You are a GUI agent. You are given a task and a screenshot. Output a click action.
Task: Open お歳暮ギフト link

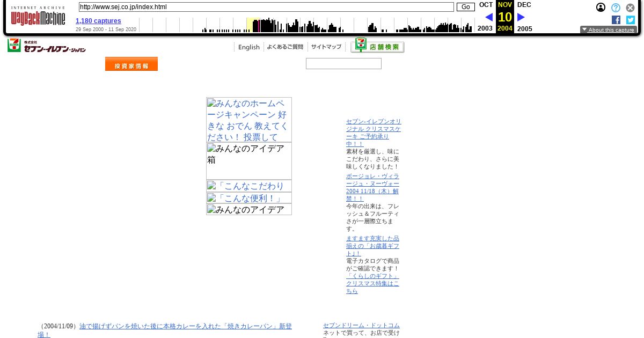(373, 246)
